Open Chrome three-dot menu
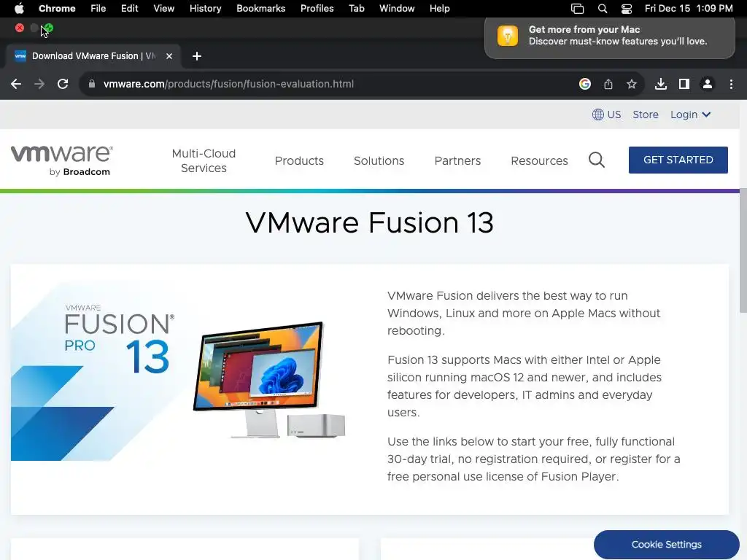The image size is (747, 560). (x=731, y=85)
